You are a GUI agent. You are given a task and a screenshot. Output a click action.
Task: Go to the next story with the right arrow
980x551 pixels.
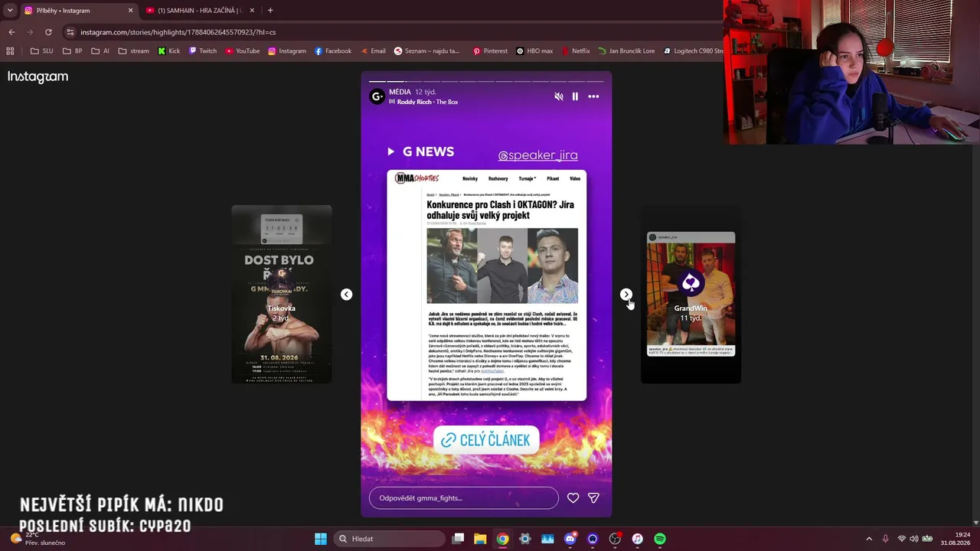coord(626,295)
